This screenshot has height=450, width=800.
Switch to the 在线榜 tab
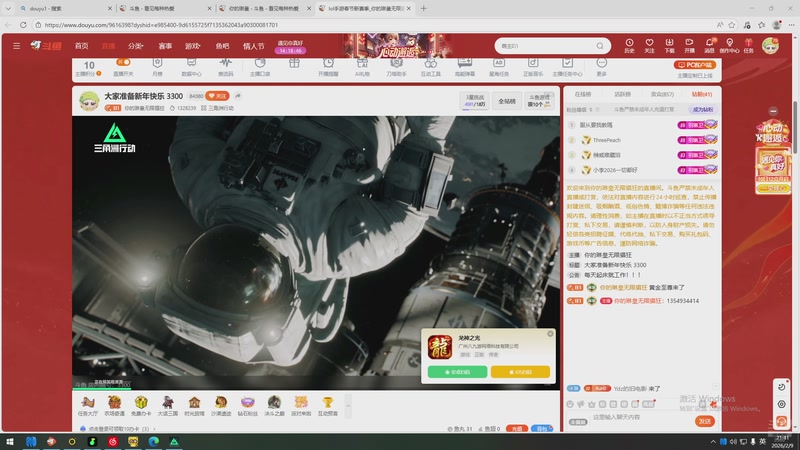(x=583, y=94)
